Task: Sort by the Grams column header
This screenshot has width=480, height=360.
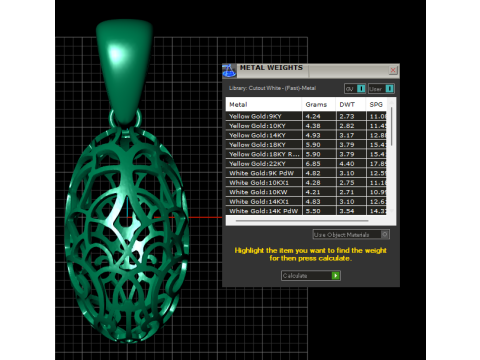Action: tap(319, 105)
